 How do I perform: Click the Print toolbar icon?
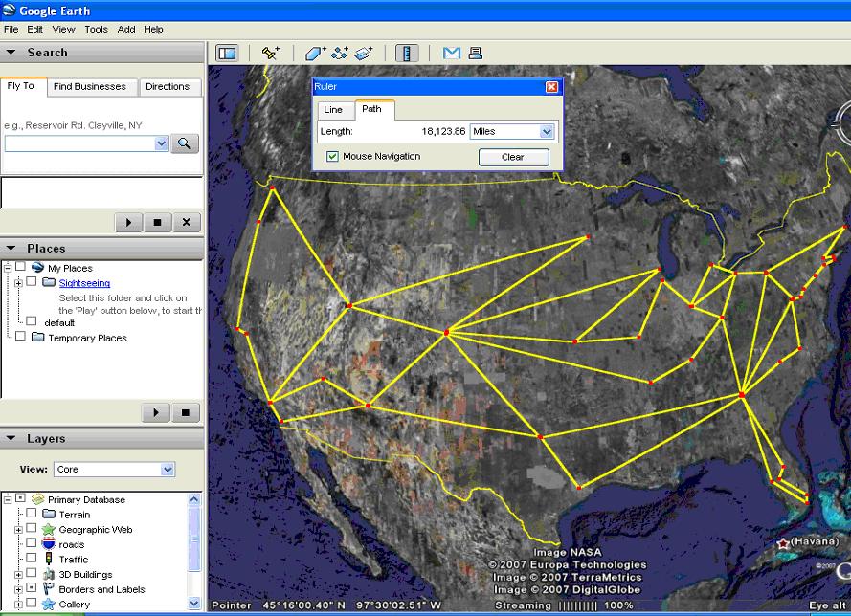pyautogui.click(x=476, y=54)
